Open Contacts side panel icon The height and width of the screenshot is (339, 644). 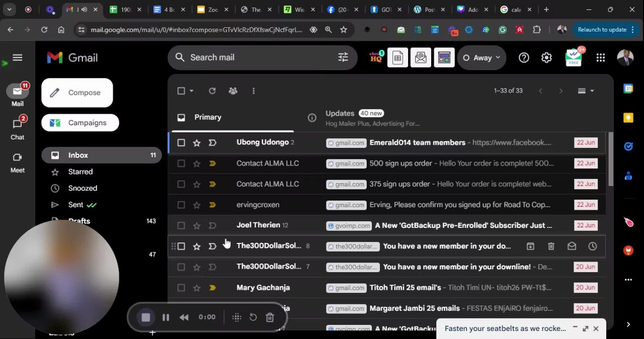click(x=628, y=176)
